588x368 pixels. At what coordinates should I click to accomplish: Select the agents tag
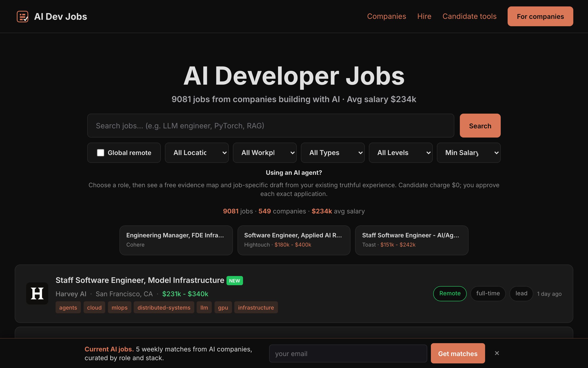68,308
